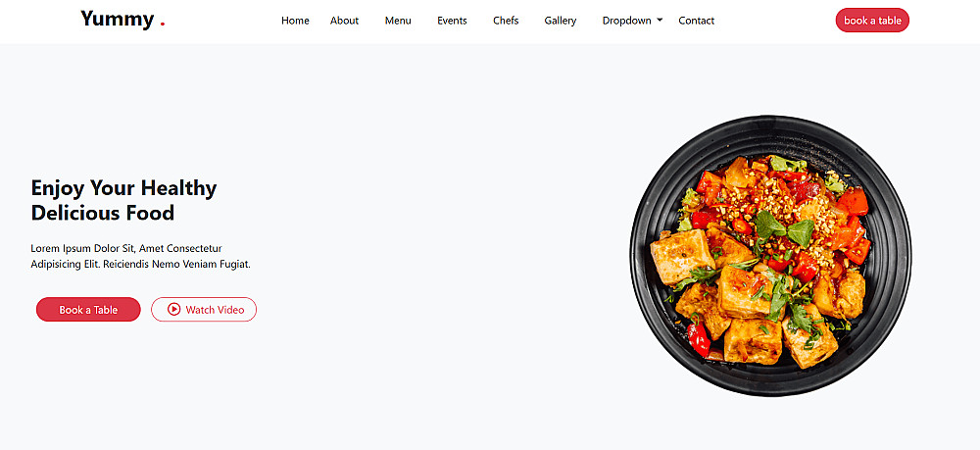Select Menu in the navigation bar
The image size is (980, 450).
tap(398, 21)
